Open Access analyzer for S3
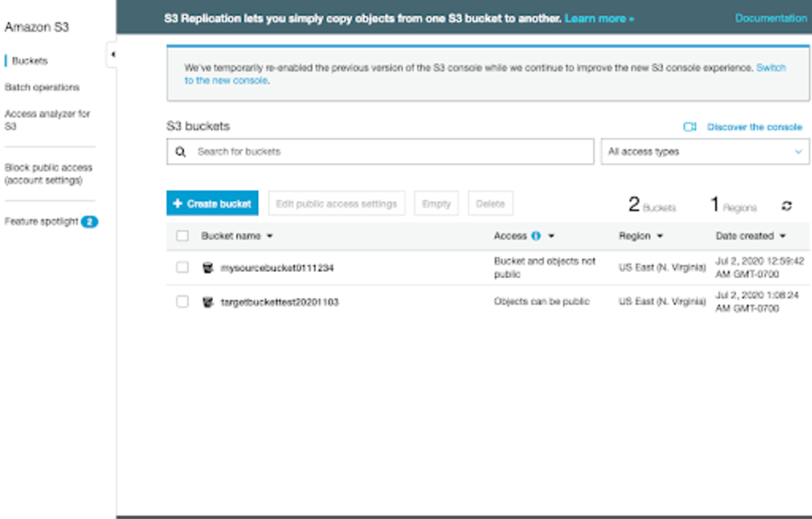 (47, 120)
